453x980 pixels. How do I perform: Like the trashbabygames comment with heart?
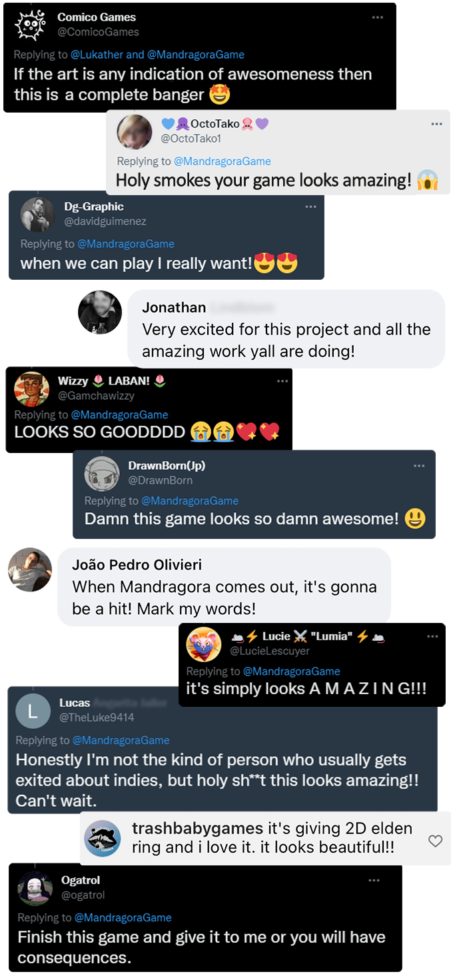point(435,841)
